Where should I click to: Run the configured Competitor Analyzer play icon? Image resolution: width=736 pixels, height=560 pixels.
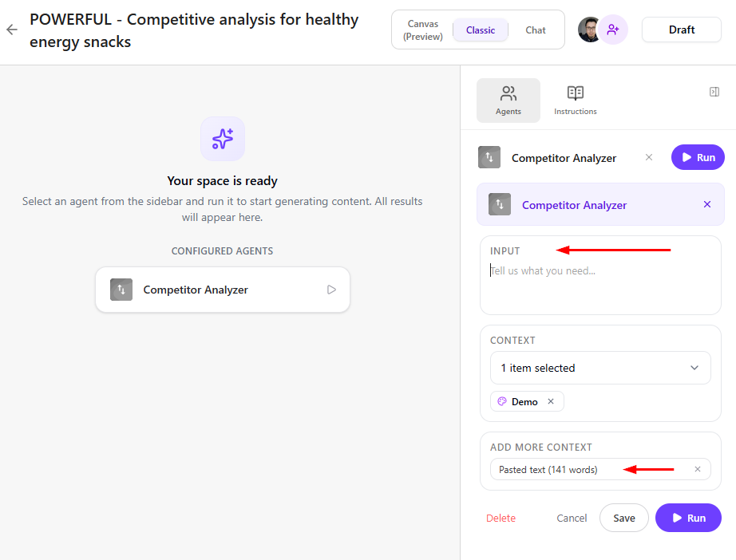tap(331, 290)
